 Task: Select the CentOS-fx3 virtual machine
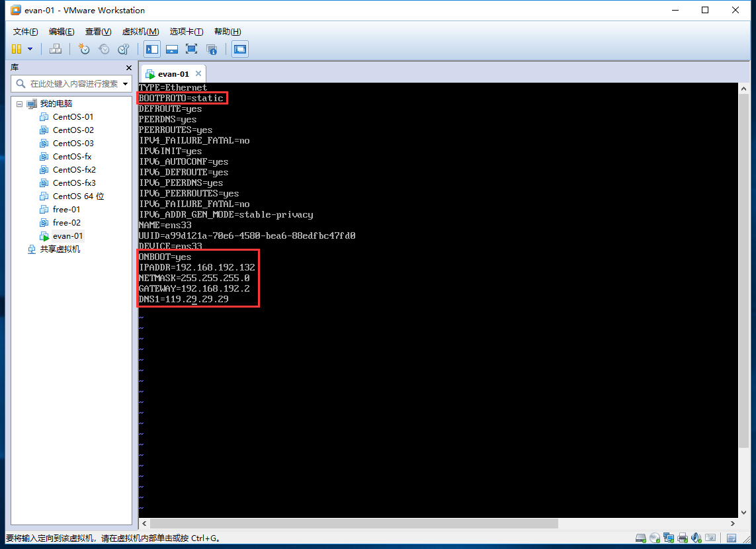74,183
